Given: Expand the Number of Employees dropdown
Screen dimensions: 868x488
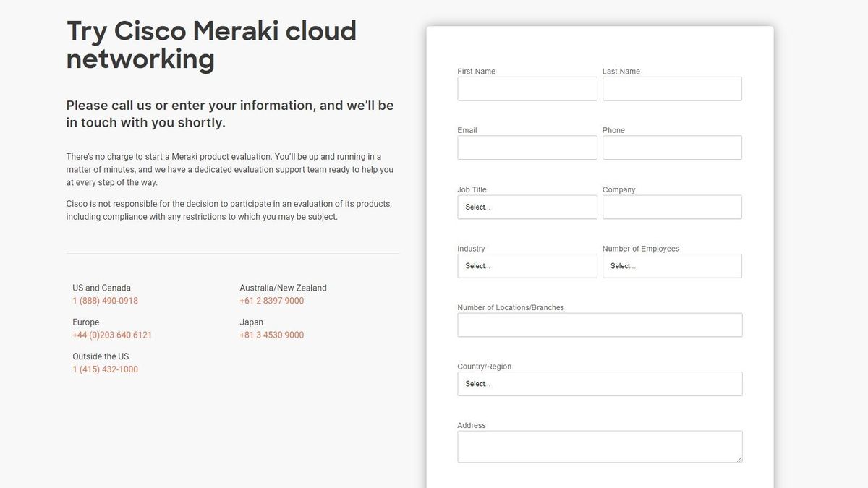Looking at the screenshot, I should [672, 266].
